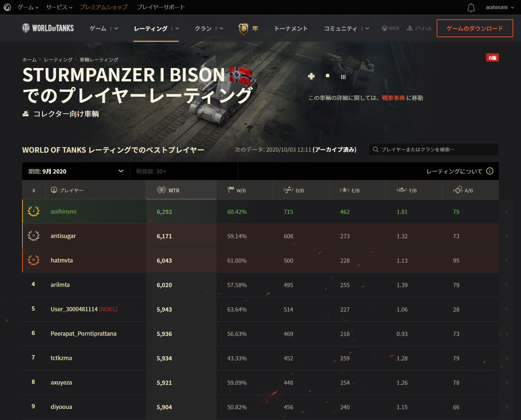
Task: Click the Wargaming logo icon
Action: pos(7,7)
